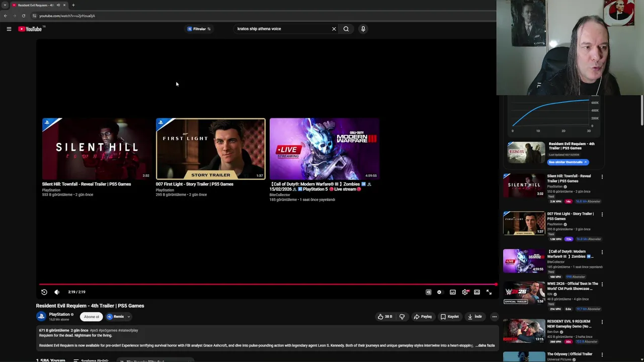The image size is (644, 362).
Task: Open options menu for Resident Evil 9 sidebar video
Action: click(x=602, y=322)
